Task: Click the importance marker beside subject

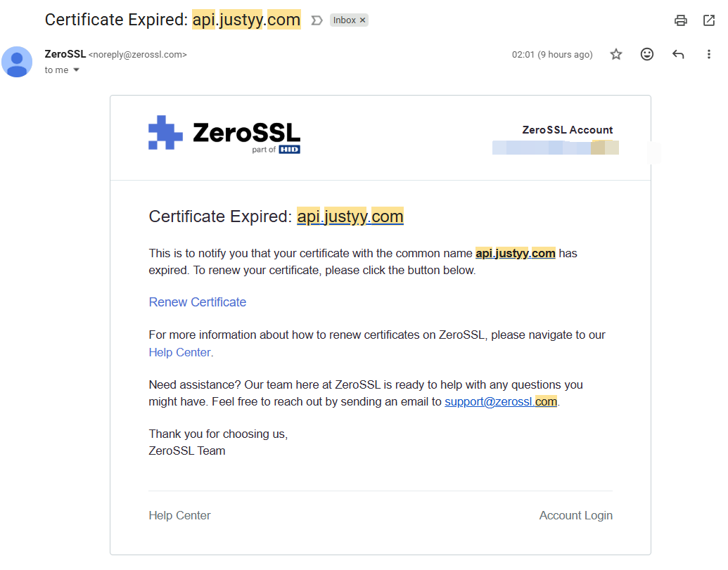Action: 317,20
